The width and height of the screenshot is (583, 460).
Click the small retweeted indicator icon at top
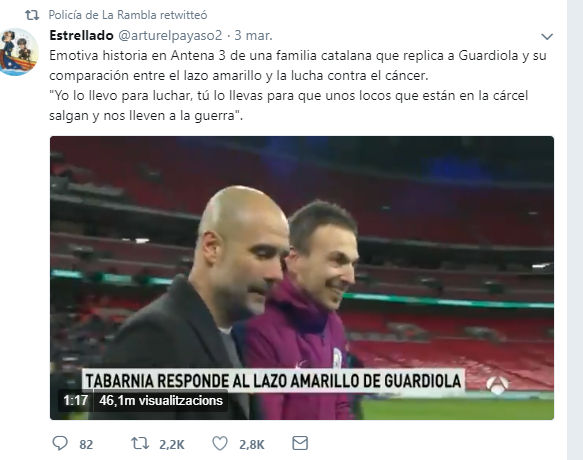point(32,15)
